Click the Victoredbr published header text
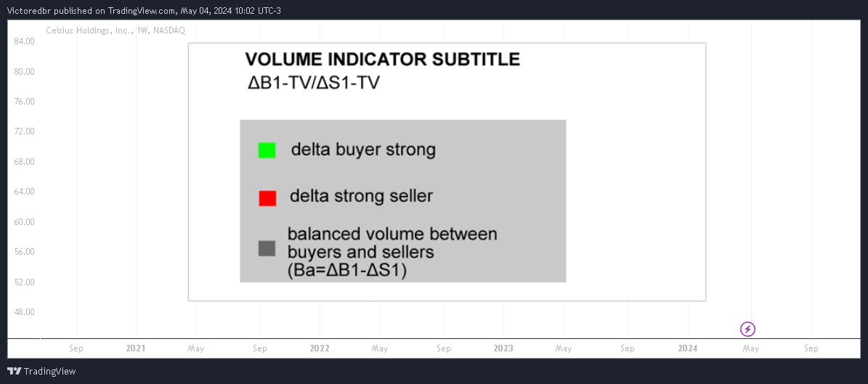 tap(145, 10)
